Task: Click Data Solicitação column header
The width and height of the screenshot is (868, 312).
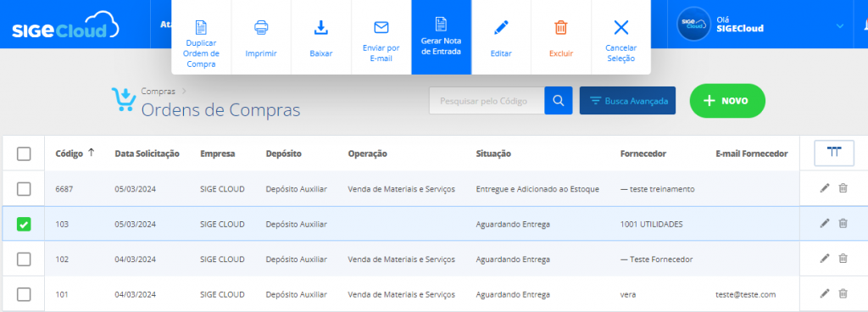Action: (x=147, y=153)
